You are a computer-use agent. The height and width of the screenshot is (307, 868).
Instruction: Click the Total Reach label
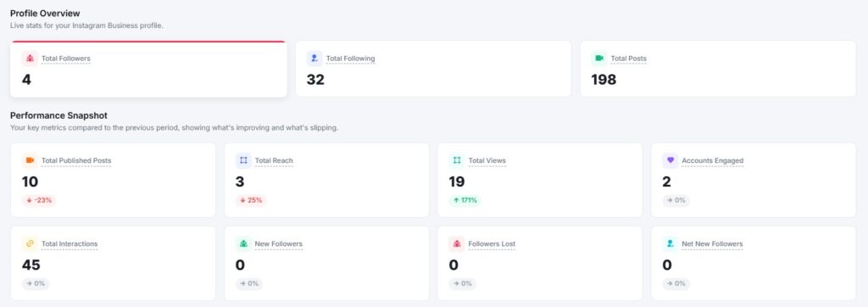pos(274,160)
